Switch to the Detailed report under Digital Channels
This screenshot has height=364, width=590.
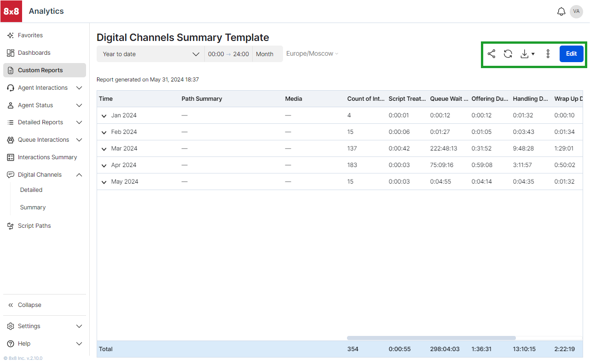point(31,190)
